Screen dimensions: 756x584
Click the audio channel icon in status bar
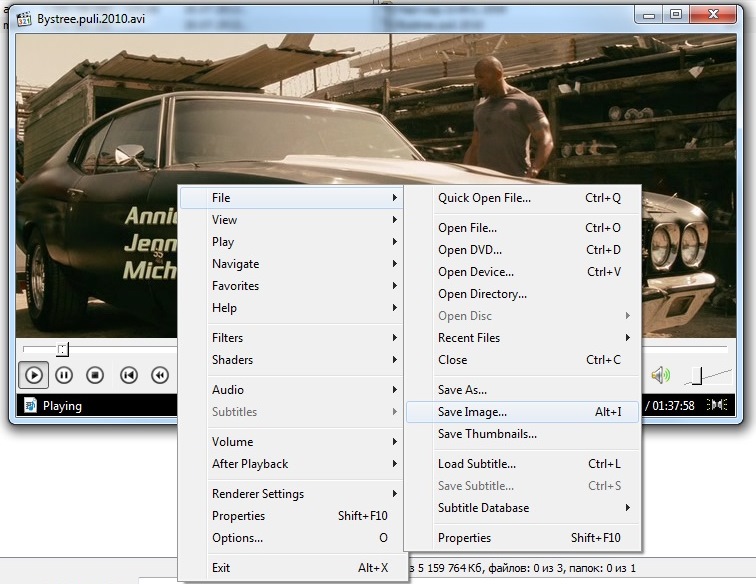[x=717, y=405]
